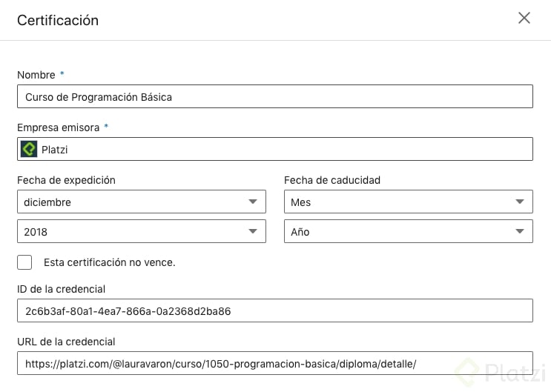Focus the Nombre field with Curso de Programación Básica
Viewport: 551px width, 392px height.
pos(275,96)
